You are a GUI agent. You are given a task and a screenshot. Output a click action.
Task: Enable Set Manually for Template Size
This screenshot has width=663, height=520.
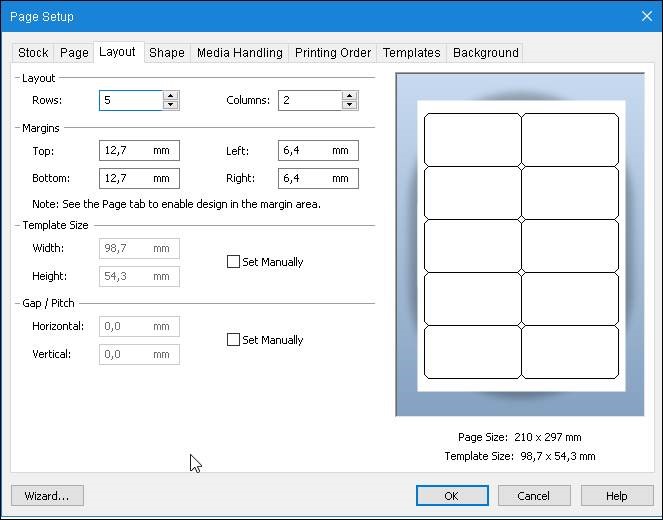234,262
